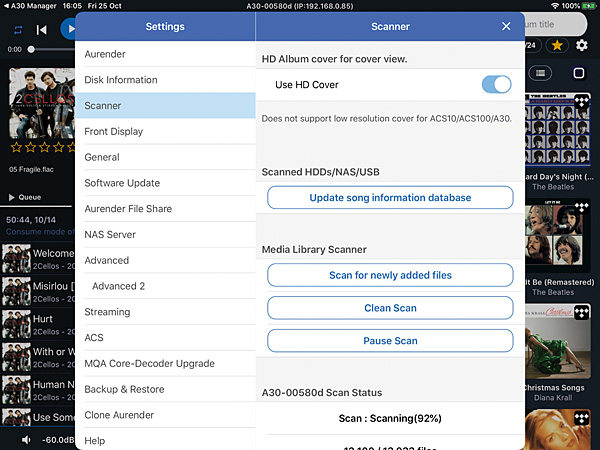Open Aurender File Share settings
The image size is (600, 450).
165,209
